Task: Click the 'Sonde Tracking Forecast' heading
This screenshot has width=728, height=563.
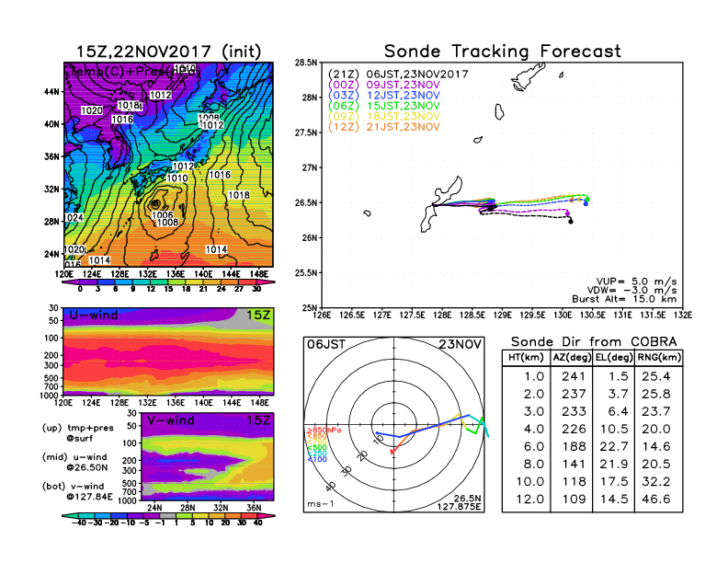Action: (x=503, y=52)
